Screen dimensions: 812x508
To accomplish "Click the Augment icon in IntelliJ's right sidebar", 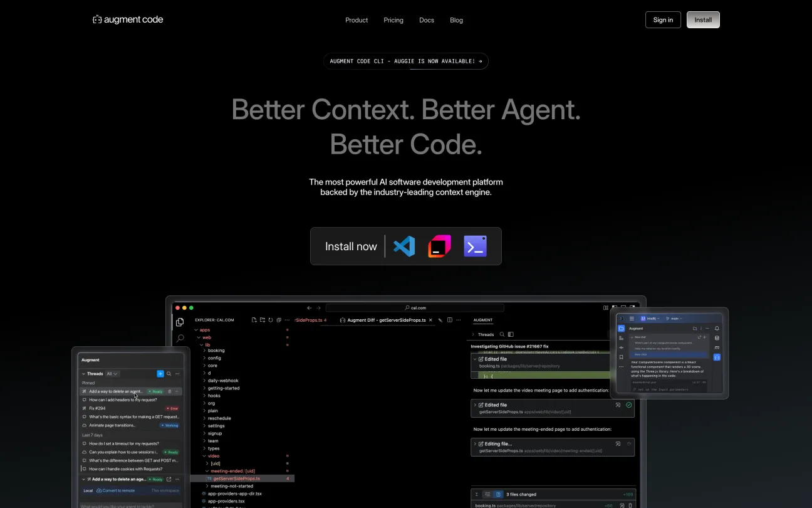I will (717, 357).
